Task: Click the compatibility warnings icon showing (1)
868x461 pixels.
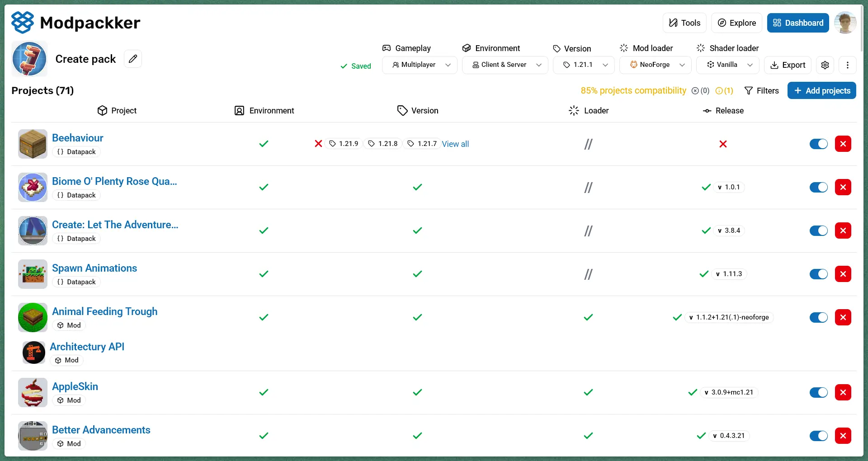Action: pos(724,91)
